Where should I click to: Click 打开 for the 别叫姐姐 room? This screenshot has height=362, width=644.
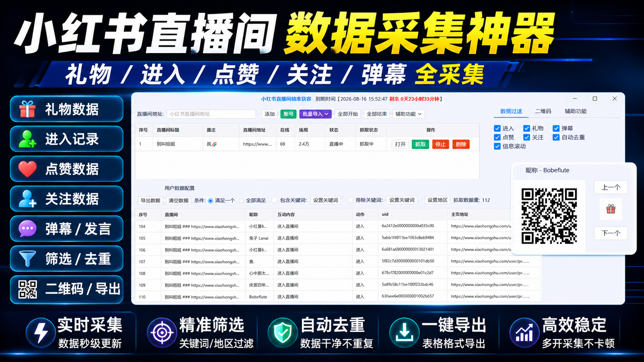point(400,144)
